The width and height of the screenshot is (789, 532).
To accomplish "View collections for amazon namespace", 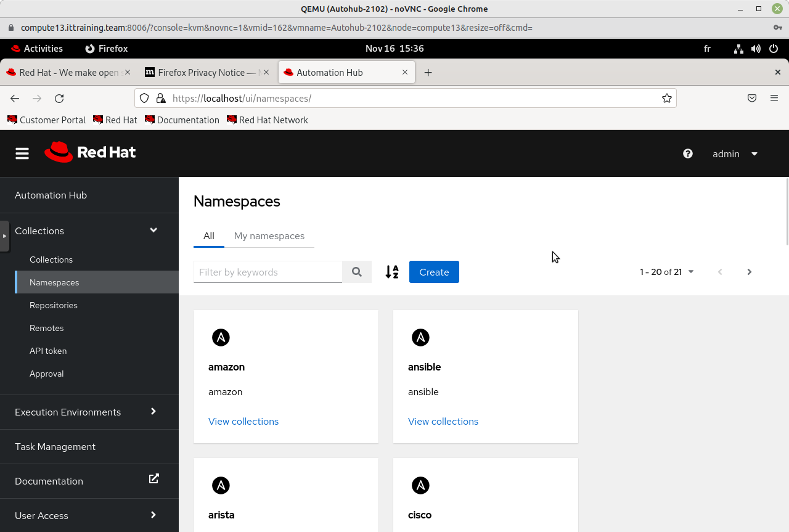I will pos(243,422).
